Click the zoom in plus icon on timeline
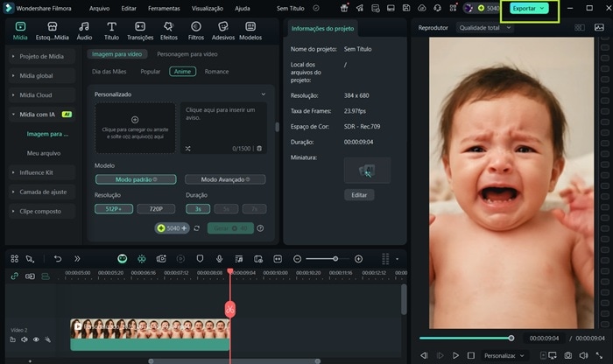 pos(358,258)
